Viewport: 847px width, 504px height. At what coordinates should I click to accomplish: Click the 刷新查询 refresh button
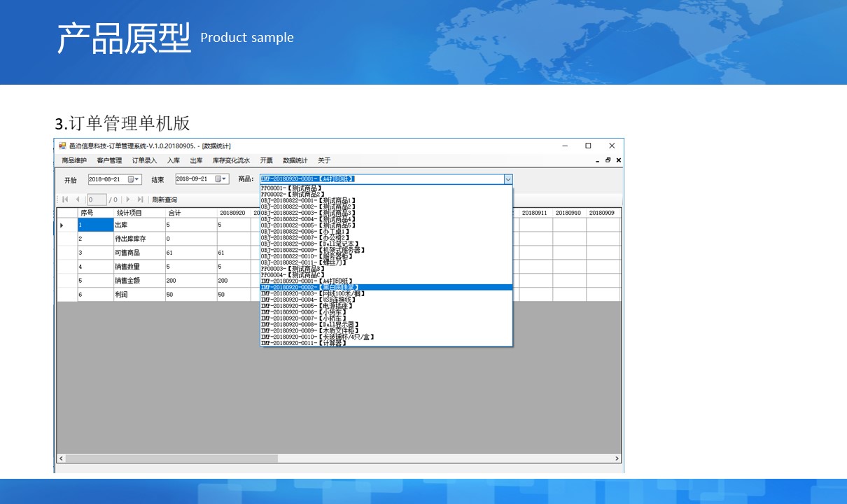pyautogui.click(x=164, y=199)
